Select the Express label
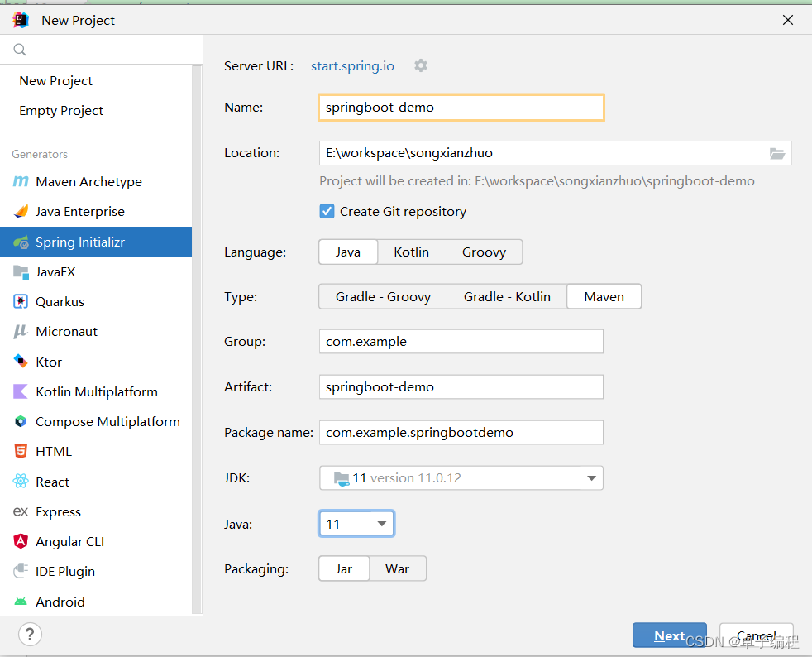The height and width of the screenshot is (657, 812). click(58, 512)
